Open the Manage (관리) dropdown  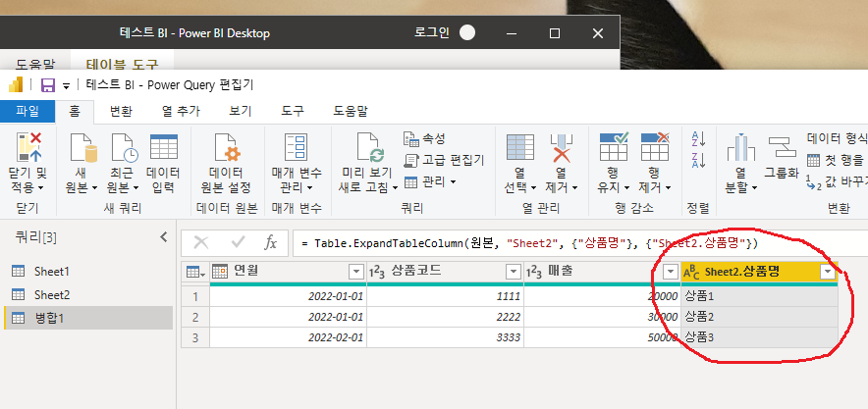430,181
